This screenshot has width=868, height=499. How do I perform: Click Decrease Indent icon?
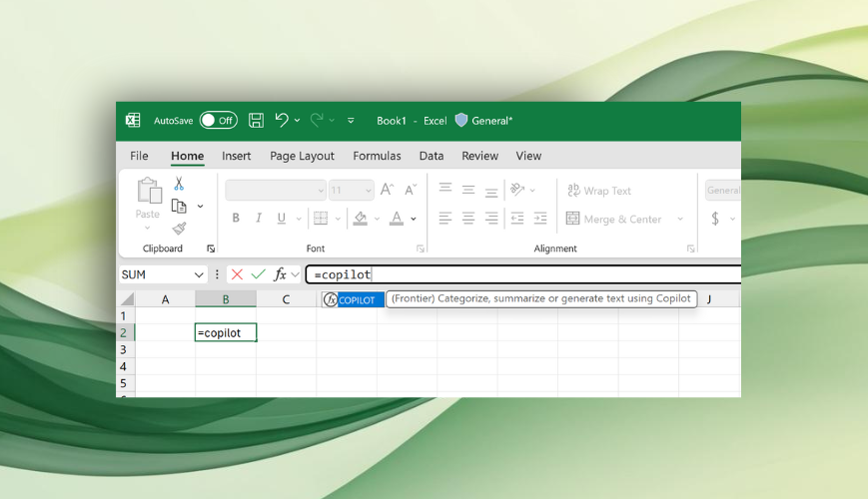pos(517,218)
